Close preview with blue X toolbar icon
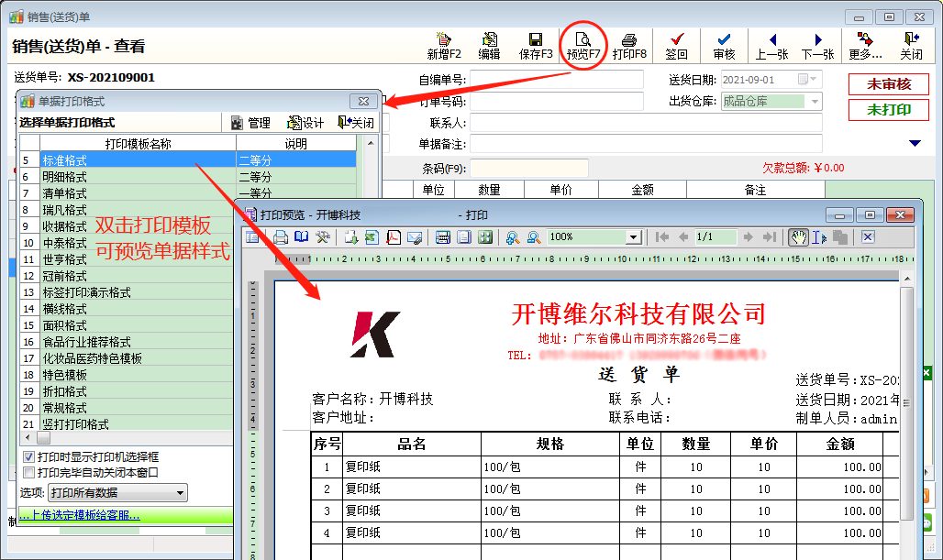 pyautogui.click(x=867, y=237)
